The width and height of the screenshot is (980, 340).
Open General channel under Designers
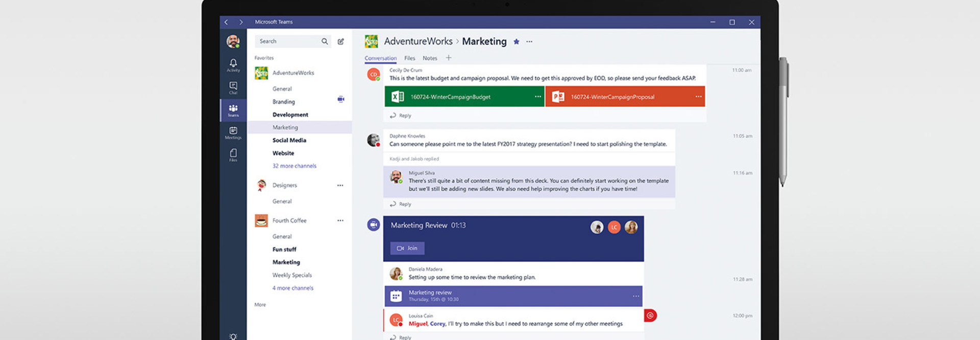pos(282,201)
